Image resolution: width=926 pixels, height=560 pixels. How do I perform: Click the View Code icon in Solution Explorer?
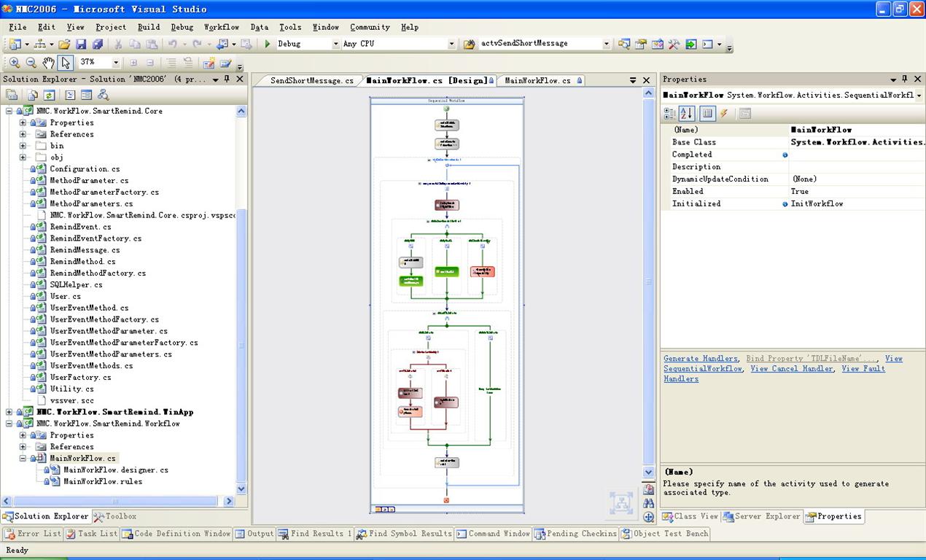(70, 95)
